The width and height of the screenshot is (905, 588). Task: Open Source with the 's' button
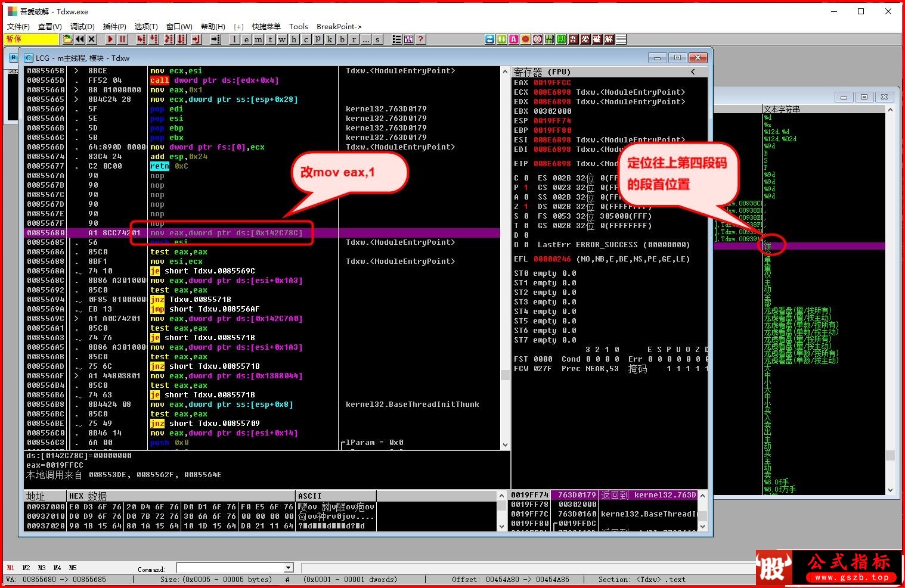click(377, 39)
